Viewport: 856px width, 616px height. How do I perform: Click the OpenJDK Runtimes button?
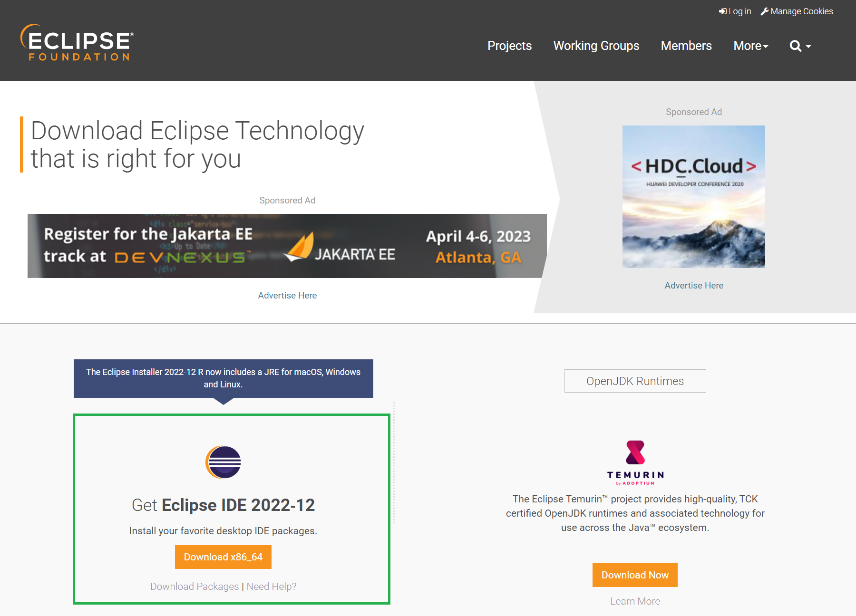635,381
